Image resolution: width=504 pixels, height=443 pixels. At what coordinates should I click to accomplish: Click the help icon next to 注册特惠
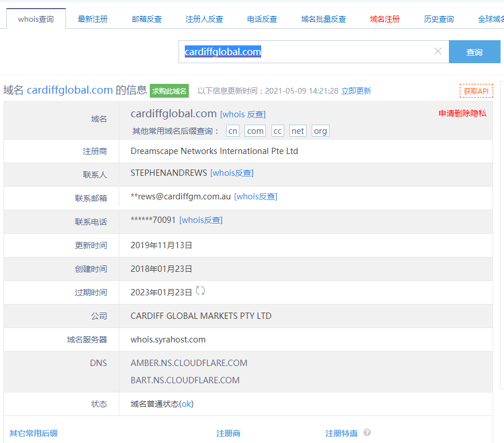click(367, 433)
